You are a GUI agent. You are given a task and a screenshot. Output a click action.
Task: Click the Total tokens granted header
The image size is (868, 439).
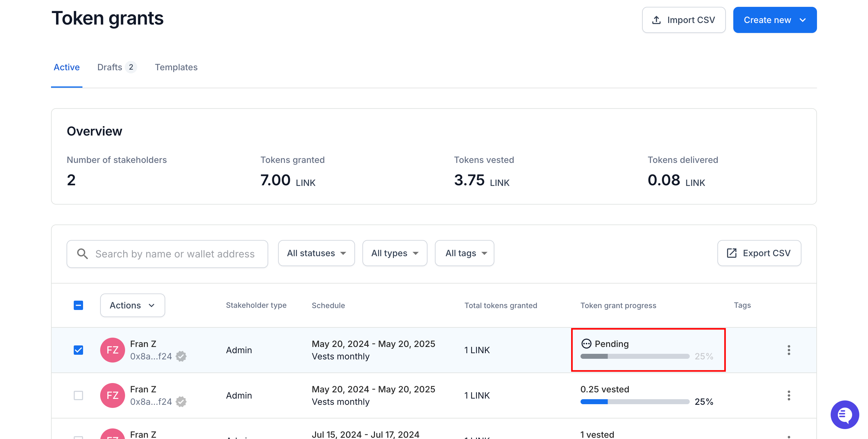click(x=501, y=305)
